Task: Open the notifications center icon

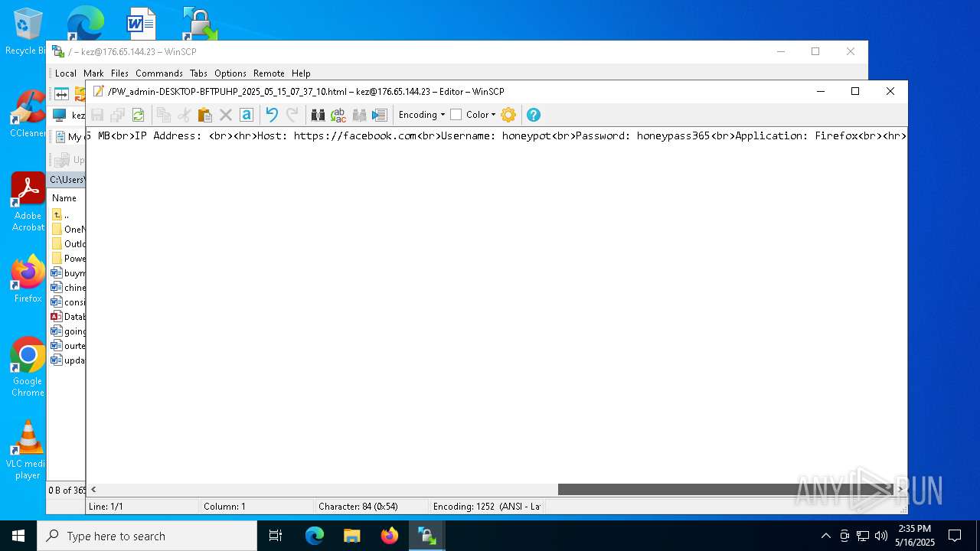Action: 955,536
